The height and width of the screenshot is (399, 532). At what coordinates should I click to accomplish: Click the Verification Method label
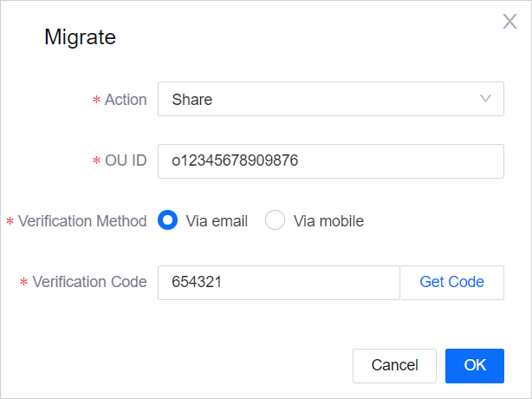[82, 221]
